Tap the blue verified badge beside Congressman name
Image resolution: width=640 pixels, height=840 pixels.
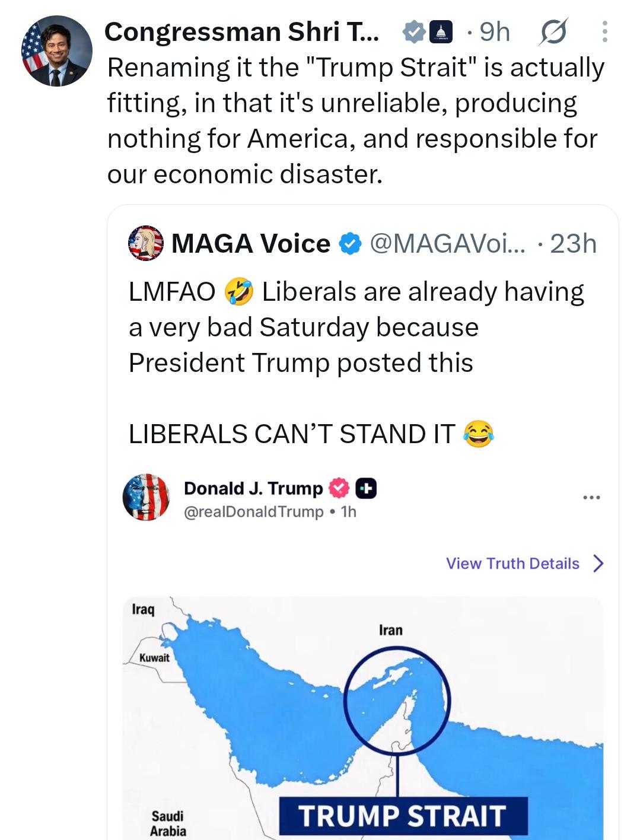click(413, 33)
